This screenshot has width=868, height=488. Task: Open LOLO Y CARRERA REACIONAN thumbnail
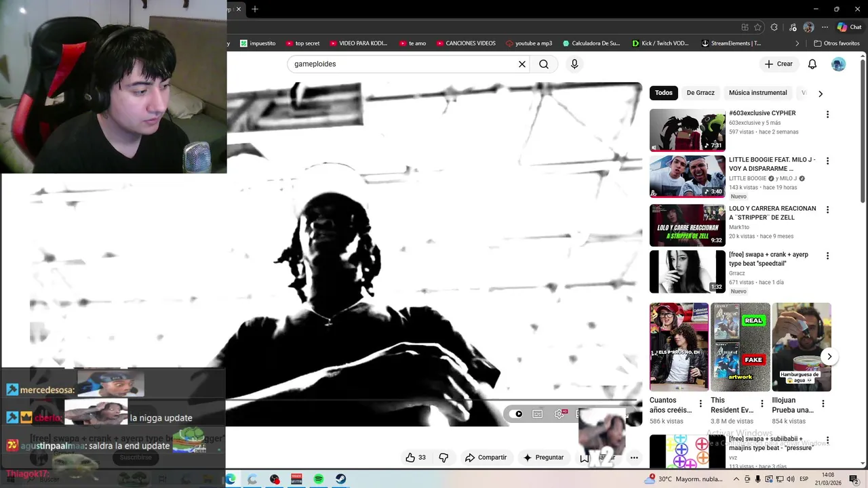(687, 225)
